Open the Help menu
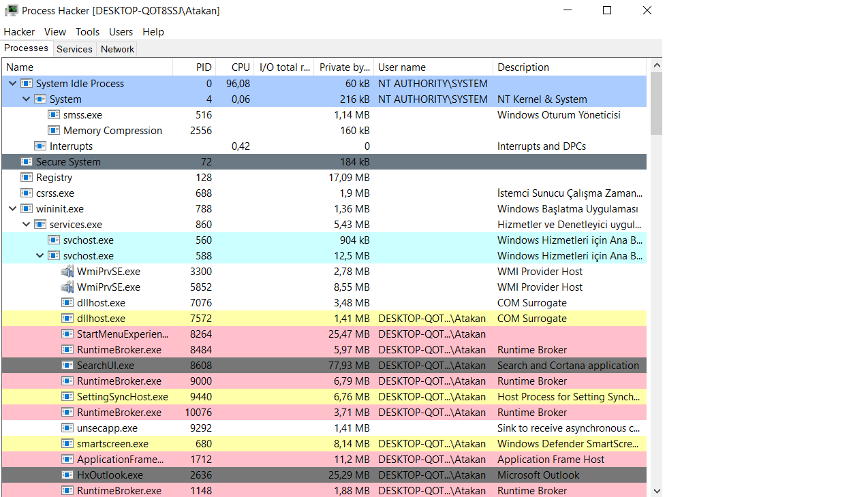This screenshot has height=497, width=868. click(x=153, y=32)
